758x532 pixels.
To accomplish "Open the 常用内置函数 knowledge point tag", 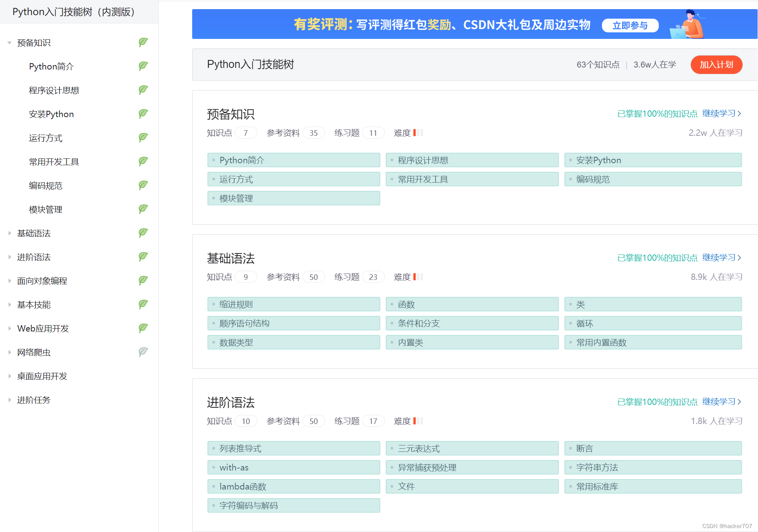I will click(x=653, y=342).
